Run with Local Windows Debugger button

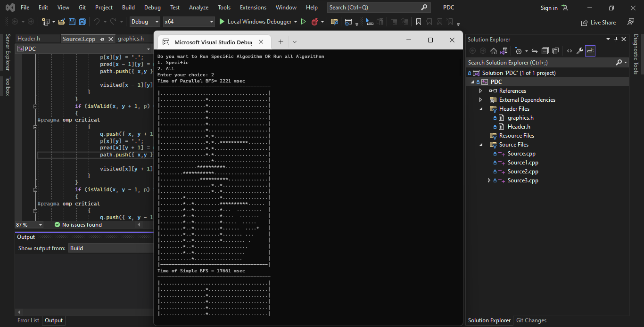coord(255,22)
